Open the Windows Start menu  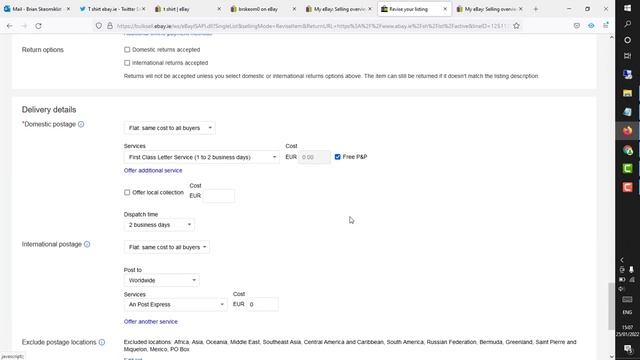[627, 8]
